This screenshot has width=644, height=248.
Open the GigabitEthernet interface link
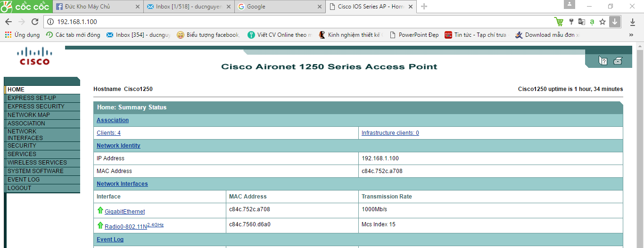tap(125, 212)
